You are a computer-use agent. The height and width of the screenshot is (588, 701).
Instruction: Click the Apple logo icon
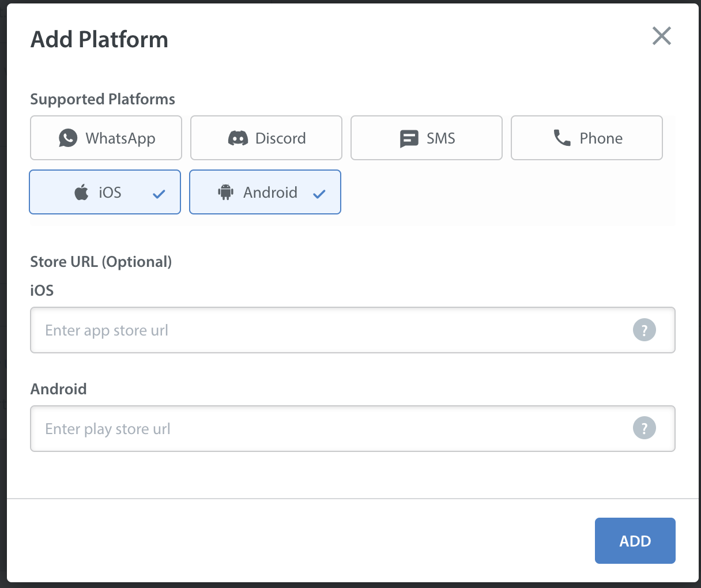[82, 192]
